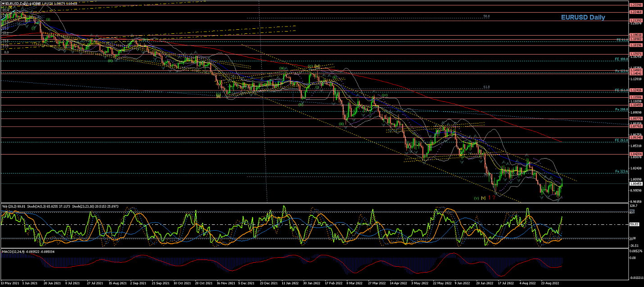This screenshot has height=287, width=644.
Task: Select the (a) Elliott wave label
Action: pos(282,68)
